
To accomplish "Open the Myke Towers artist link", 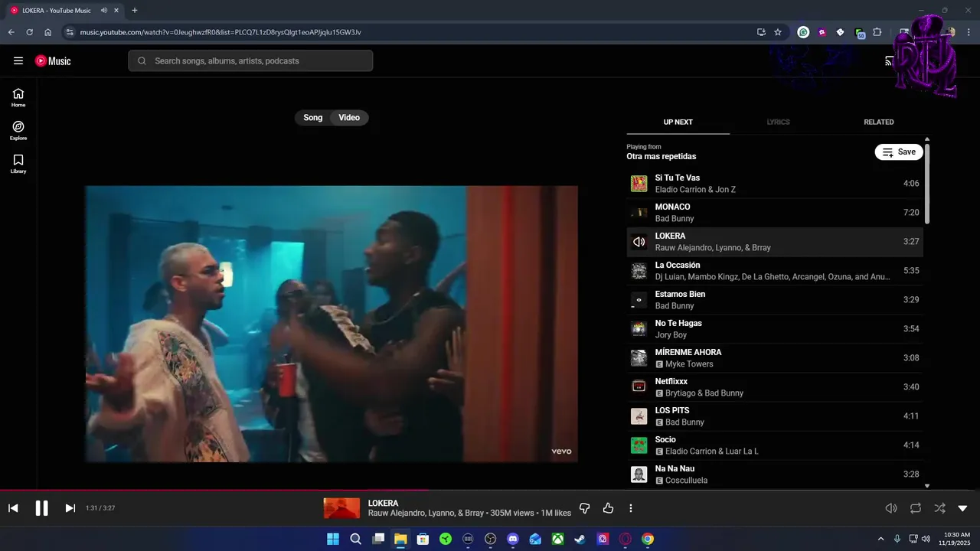I will 689,364.
